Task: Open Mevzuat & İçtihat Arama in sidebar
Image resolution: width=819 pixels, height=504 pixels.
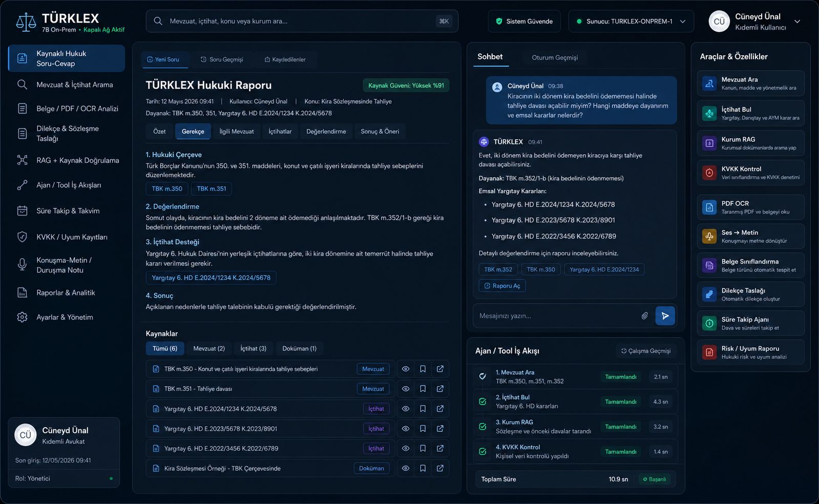Action: 66,85
